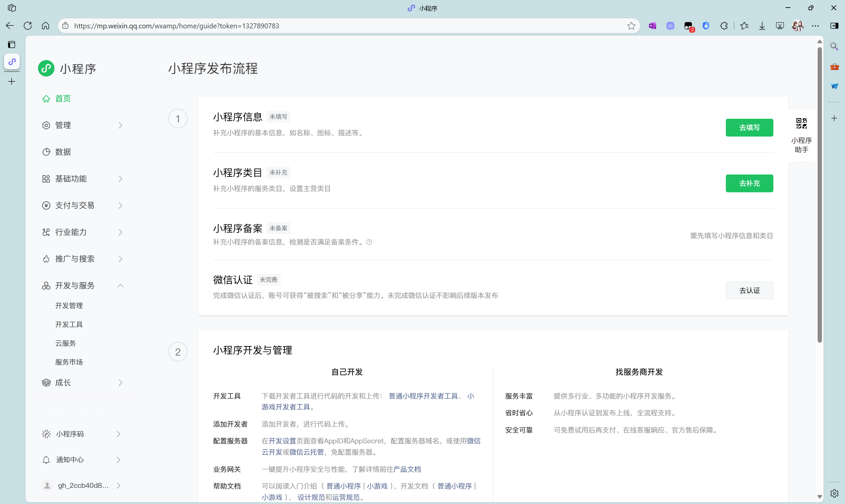Expand the 成长 menu
This screenshot has height=504, width=845.
coord(82,383)
